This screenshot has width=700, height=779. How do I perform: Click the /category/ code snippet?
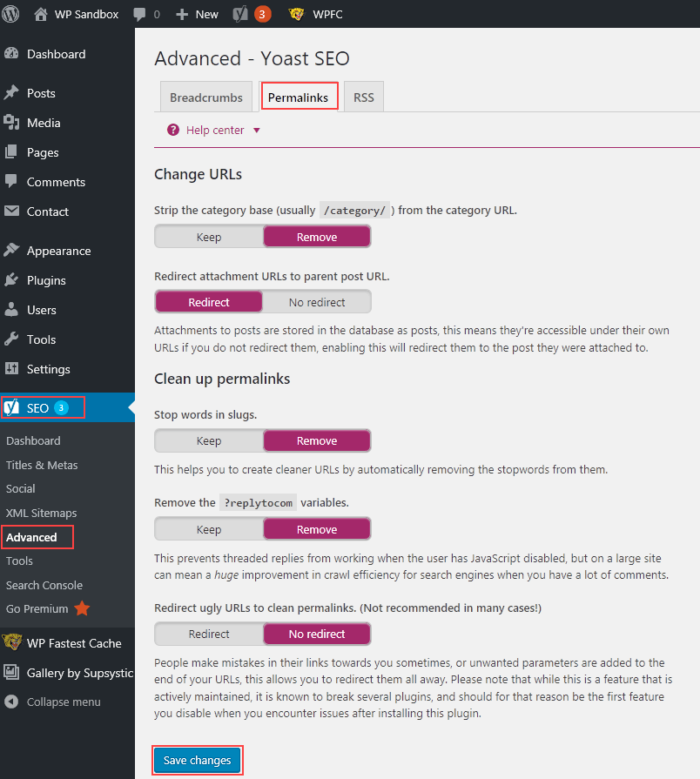point(354,211)
